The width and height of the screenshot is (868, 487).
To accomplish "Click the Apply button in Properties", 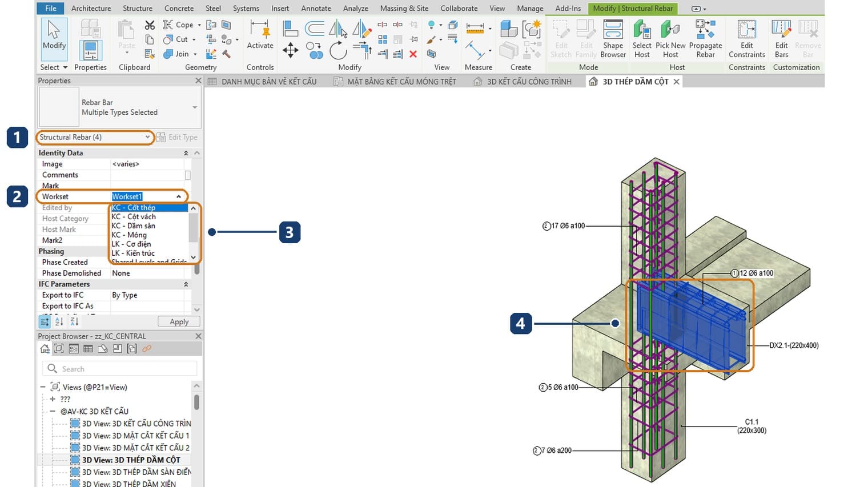I will pyautogui.click(x=179, y=321).
